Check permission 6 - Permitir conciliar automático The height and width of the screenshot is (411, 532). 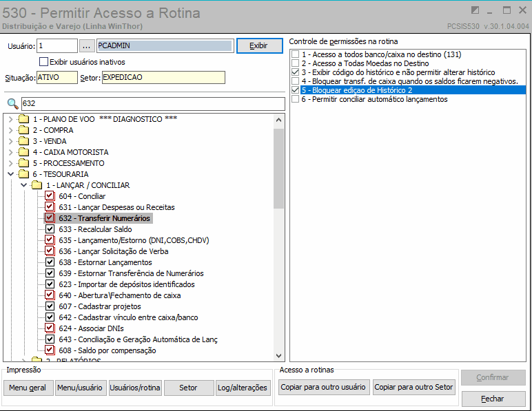pyautogui.click(x=295, y=99)
